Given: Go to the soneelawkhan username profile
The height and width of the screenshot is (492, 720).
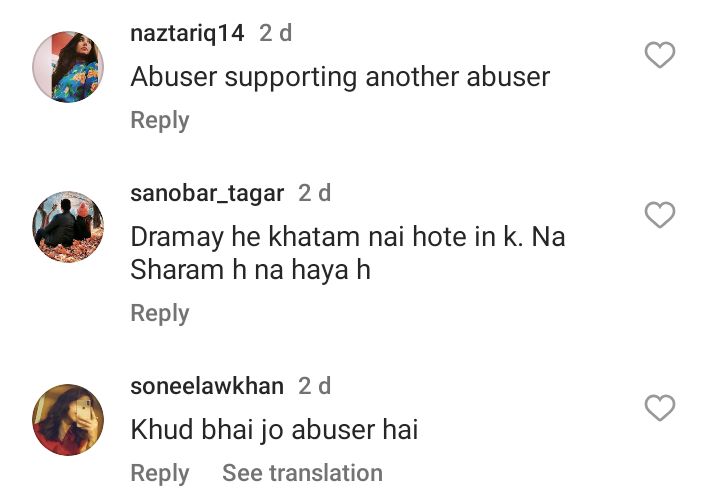Looking at the screenshot, I should tap(207, 386).
